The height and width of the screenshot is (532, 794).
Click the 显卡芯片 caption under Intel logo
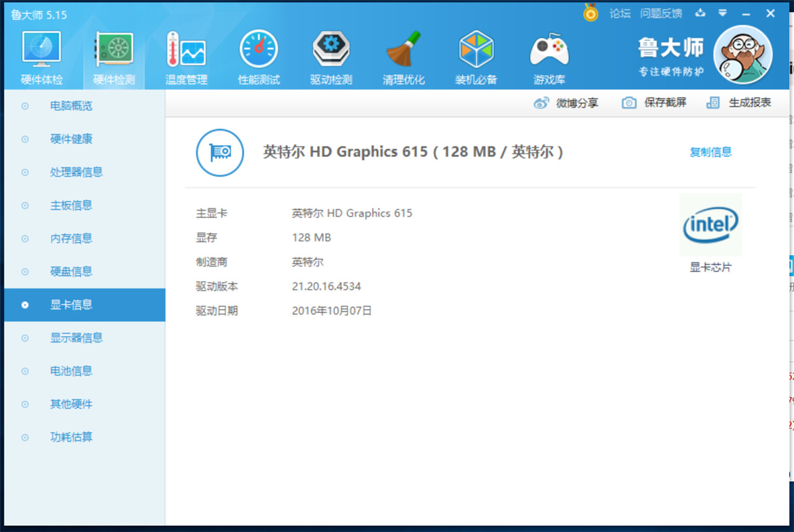(x=710, y=268)
